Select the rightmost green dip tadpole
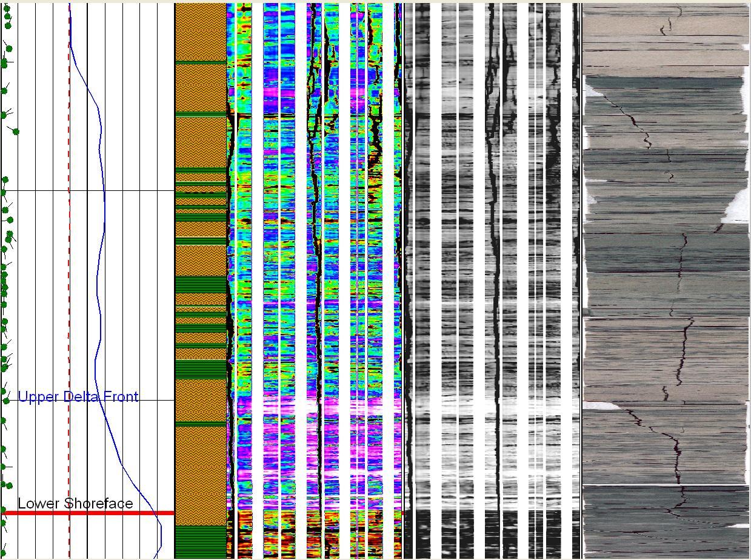The height and width of the screenshot is (560, 751). tap(16, 132)
